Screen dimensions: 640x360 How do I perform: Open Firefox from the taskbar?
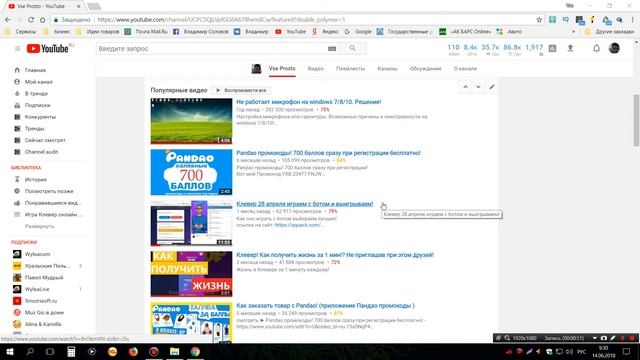133,351
